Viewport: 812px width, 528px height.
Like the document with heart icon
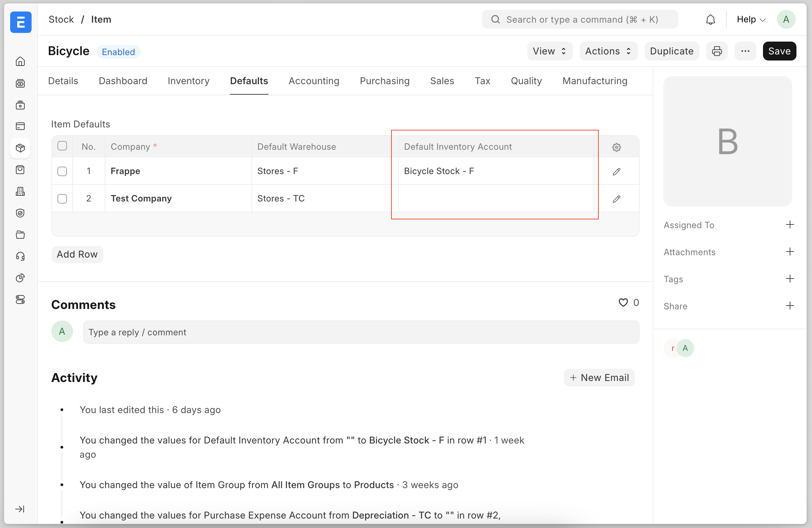[623, 303]
